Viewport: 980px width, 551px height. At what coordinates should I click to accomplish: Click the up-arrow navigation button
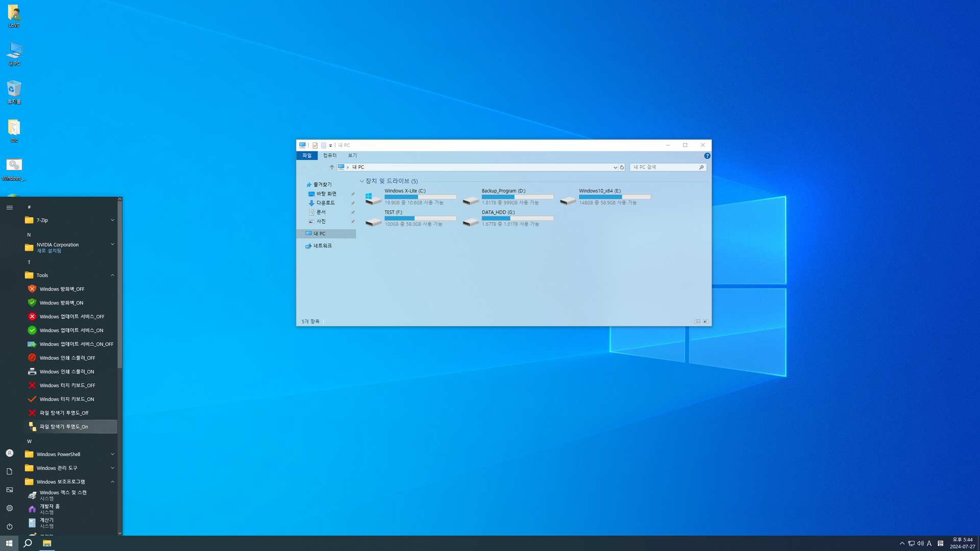click(331, 167)
